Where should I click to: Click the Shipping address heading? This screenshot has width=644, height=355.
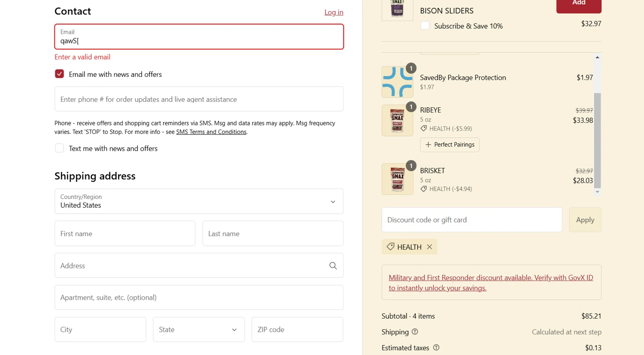95,176
